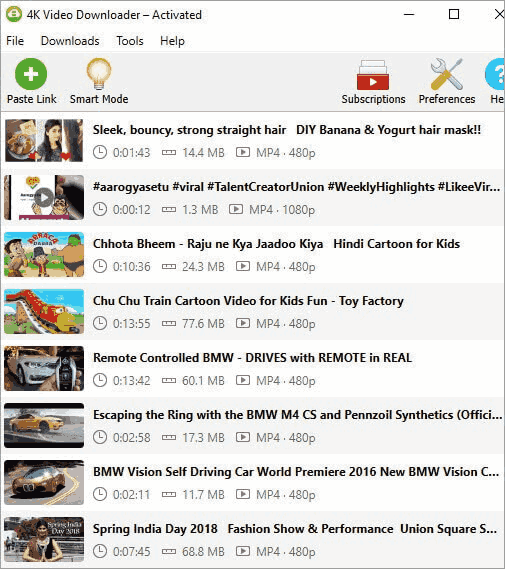Click the clock icon beside 0:13:42
Screen dimensions: 505x569
pos(100,380)
